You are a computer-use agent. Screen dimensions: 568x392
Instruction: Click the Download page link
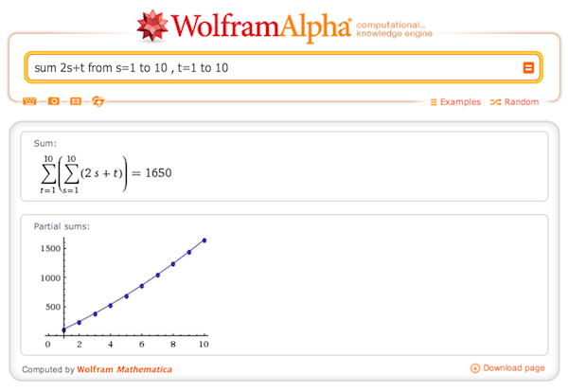pyautogui.click(x=514, y=368)
